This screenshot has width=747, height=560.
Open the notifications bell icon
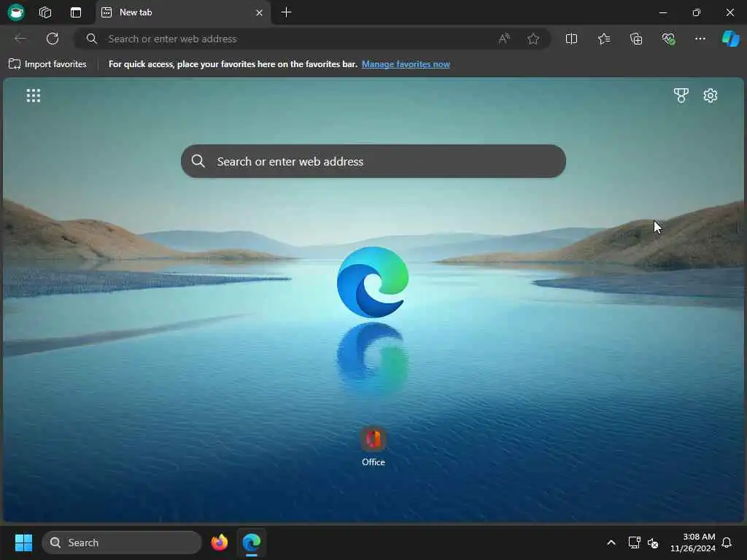tap(727, 542)
